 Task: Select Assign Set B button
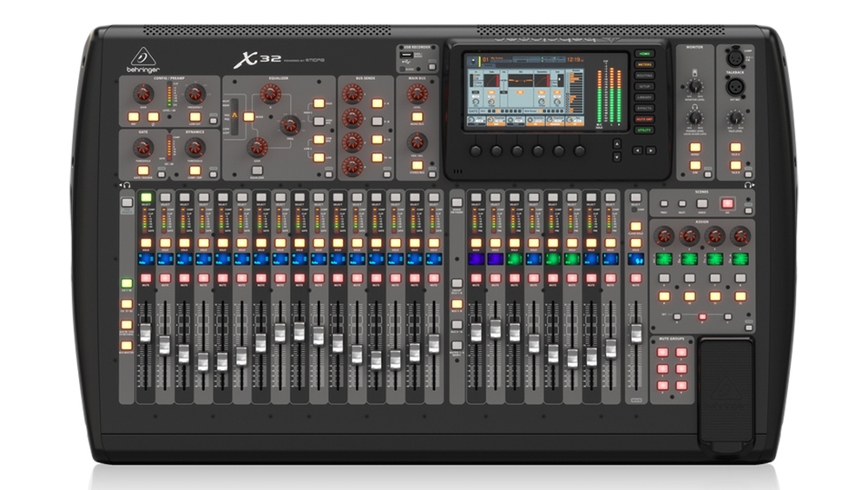[702, 317]
